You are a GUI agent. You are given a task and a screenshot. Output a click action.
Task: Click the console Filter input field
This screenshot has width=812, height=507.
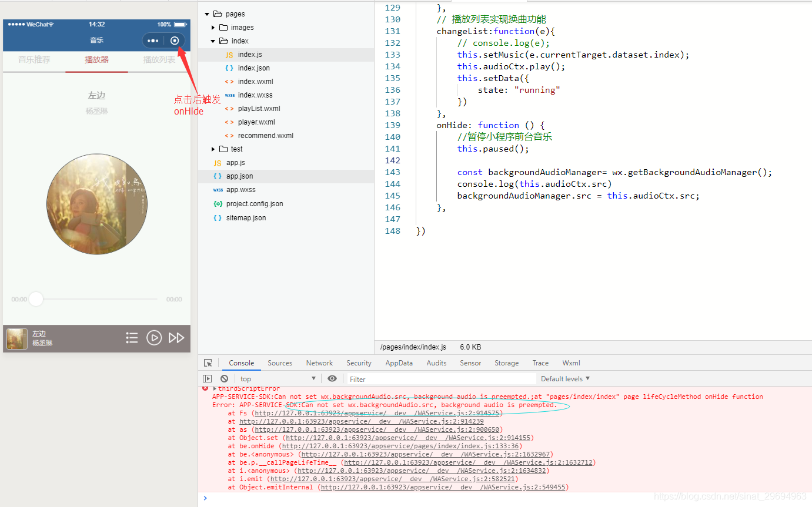click(442, 379)
